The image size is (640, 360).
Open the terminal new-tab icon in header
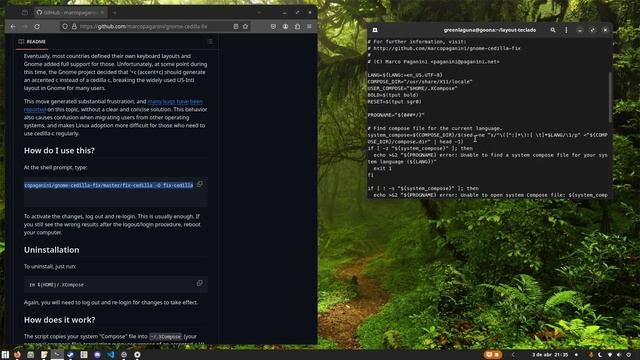375,30
